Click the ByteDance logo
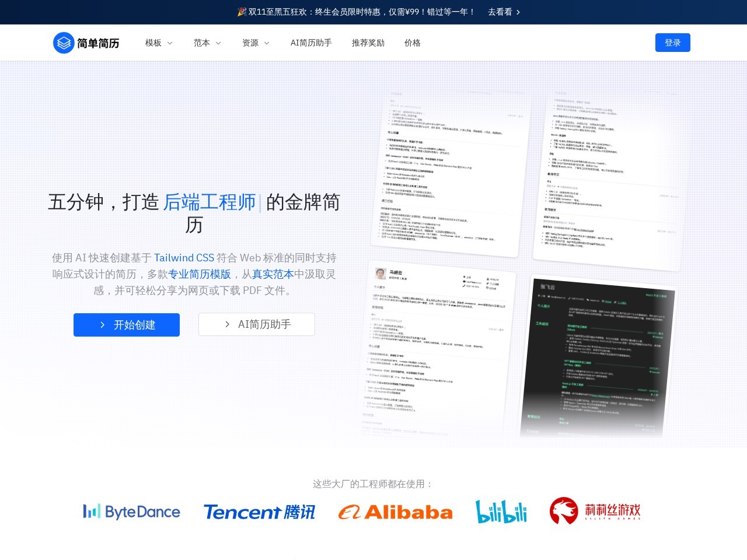747x560 pixels. tap(131, 512)
